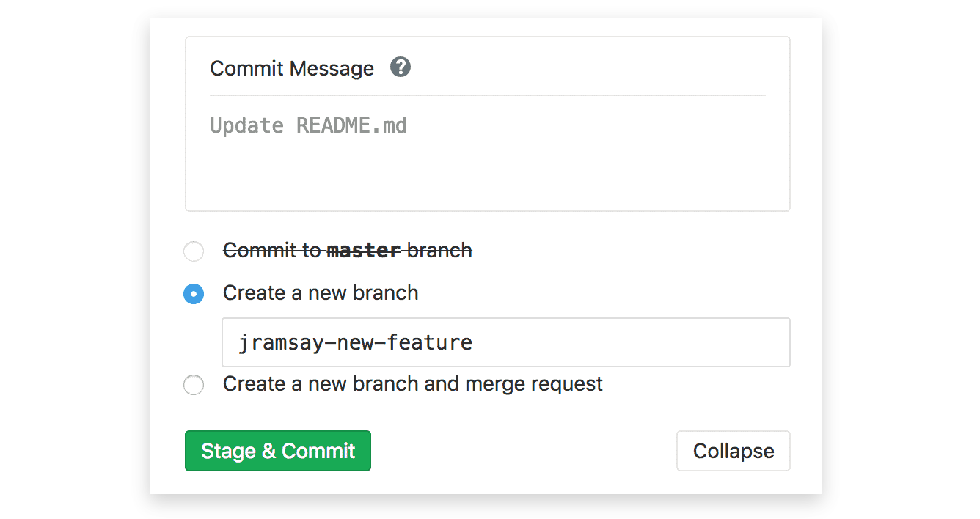Viewport: 980px width, 519px height.
Task: Choose 'Create a new branch' option
Action: pyautogui.click(x=193, y=293)
